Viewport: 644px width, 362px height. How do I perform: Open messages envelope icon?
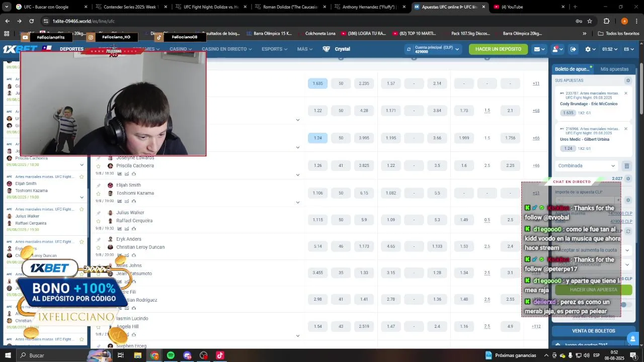[x=537, y=49]
